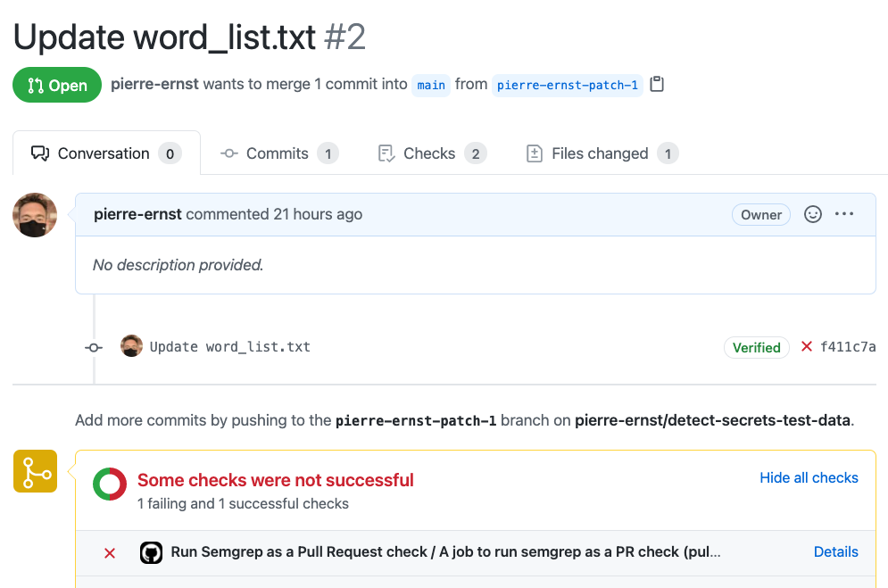Switch to the Checks tab
Viewport: 888px width, 588px height.
429,153
